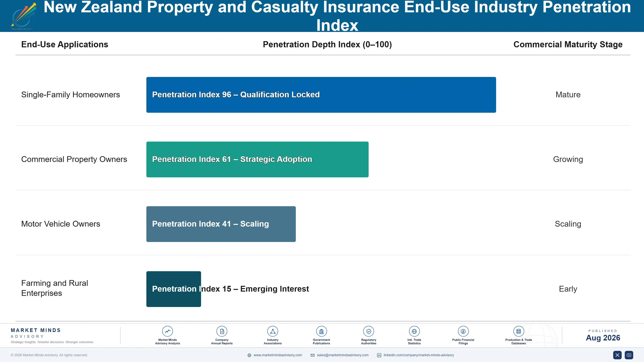The height and width of the screenshot is (362, 644).
Task: Click the Single-Family Homeowners row label
Action: 70,95
